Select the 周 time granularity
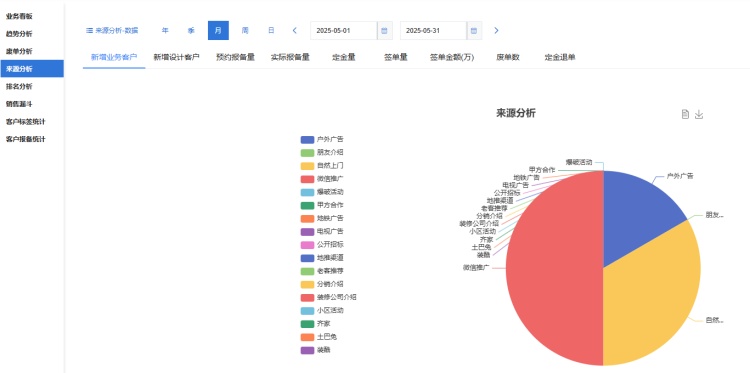Screen dimensions: 750x373 (245, 31)
